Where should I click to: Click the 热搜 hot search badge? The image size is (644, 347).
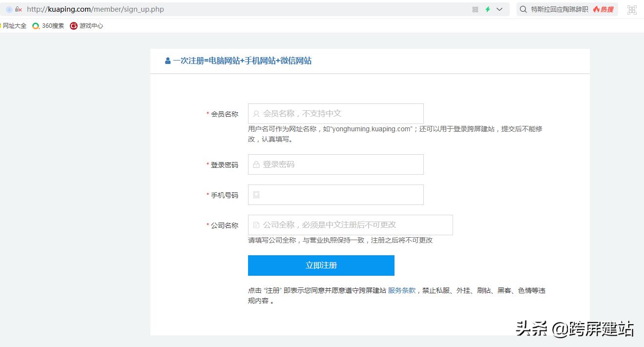tap(603, 9)
